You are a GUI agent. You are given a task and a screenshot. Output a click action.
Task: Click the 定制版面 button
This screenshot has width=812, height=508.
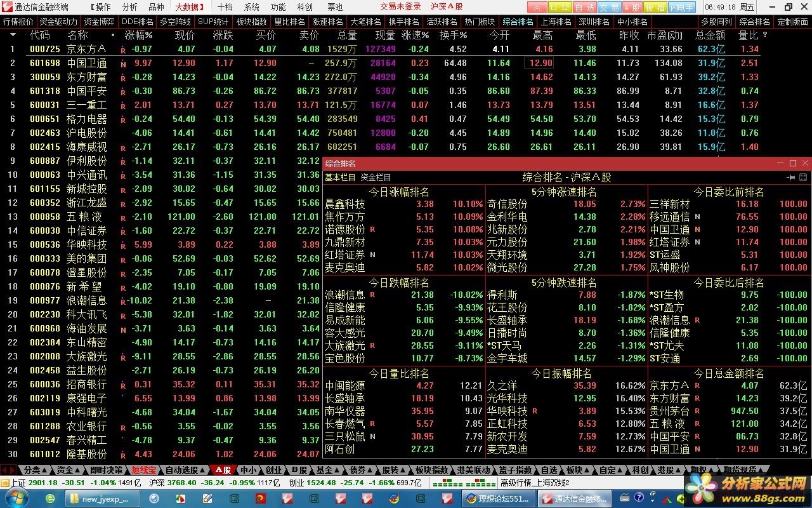(792, 21)
